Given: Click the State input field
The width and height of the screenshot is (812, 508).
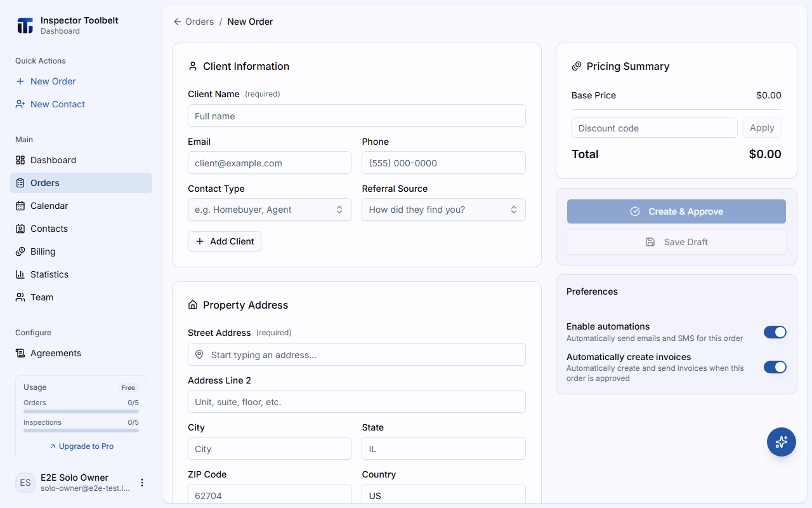Looking at the screenshot, I should coord(443,448).
